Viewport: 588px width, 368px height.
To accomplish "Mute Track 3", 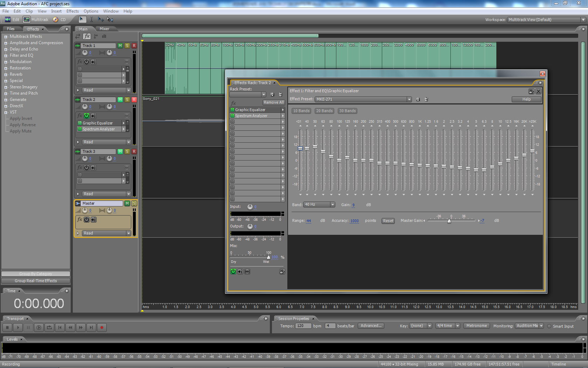I will [120, 151].
